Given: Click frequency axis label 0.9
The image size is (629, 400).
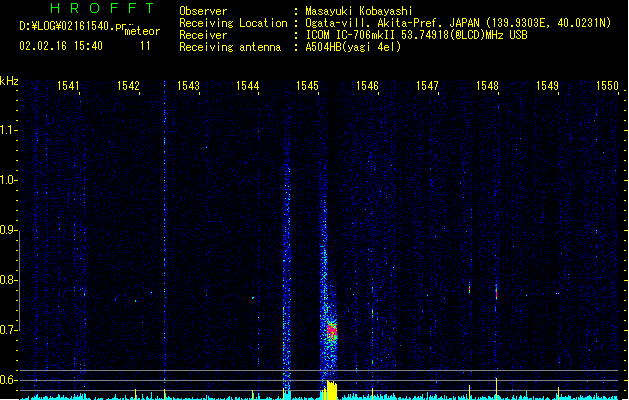Looking at the screenshot, I should 8,230.
